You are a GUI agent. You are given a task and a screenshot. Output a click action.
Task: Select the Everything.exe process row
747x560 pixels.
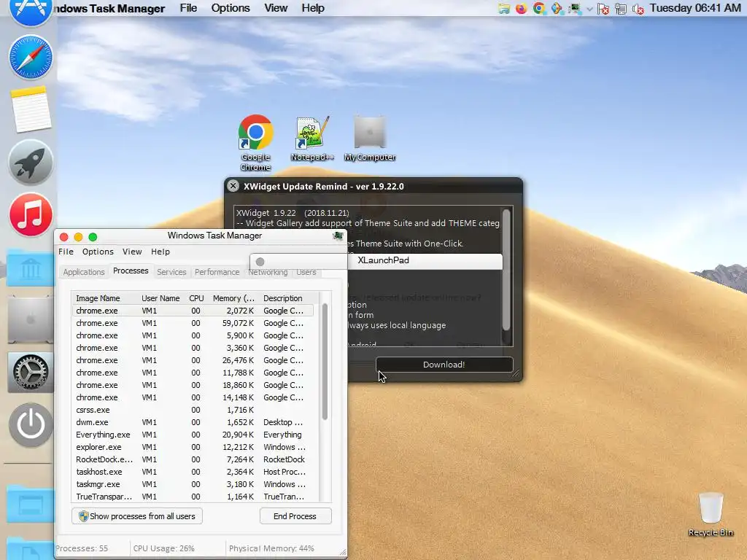(x=193, y=435)
